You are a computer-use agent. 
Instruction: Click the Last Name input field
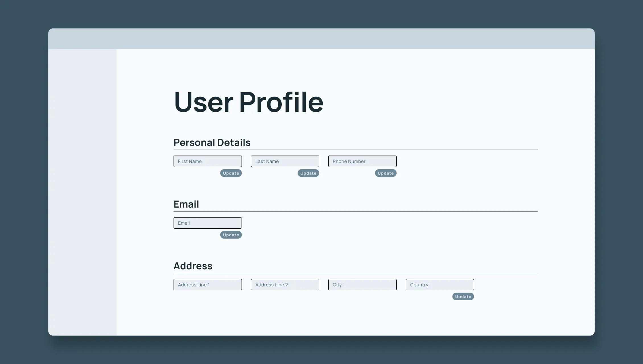tap(285, 161)
